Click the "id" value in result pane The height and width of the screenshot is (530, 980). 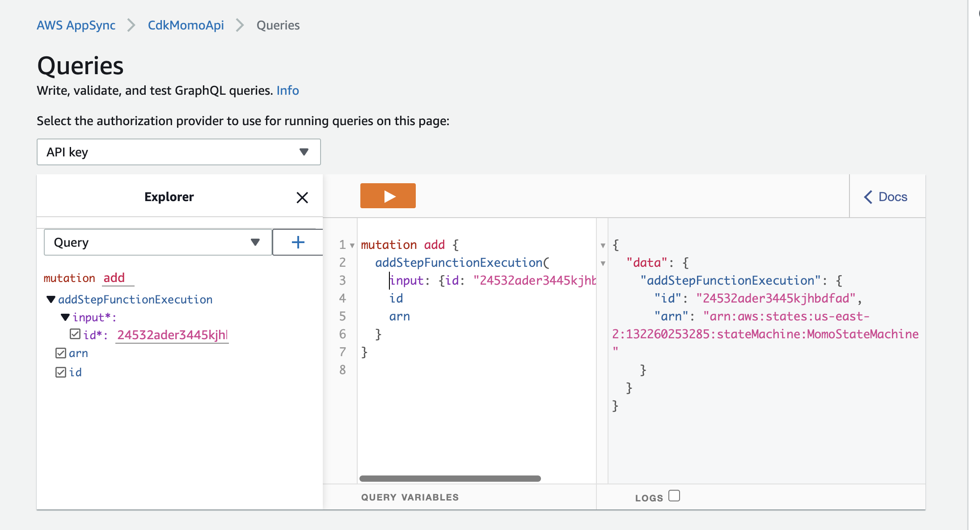point(776,298)
